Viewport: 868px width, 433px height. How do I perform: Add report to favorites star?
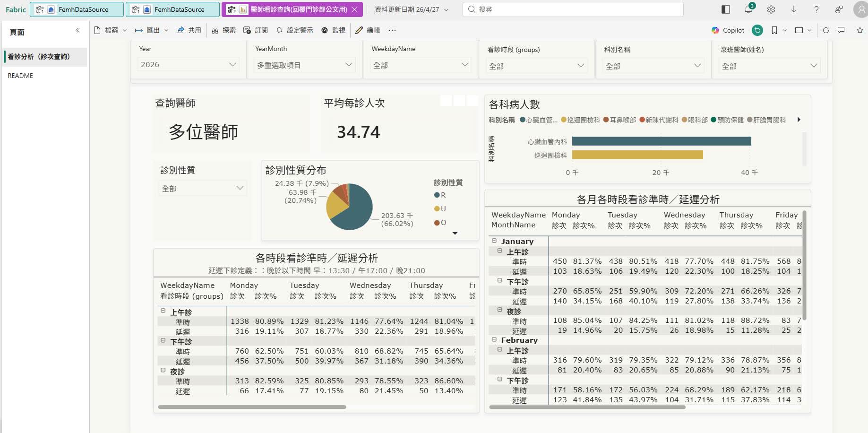click(860, 30)
